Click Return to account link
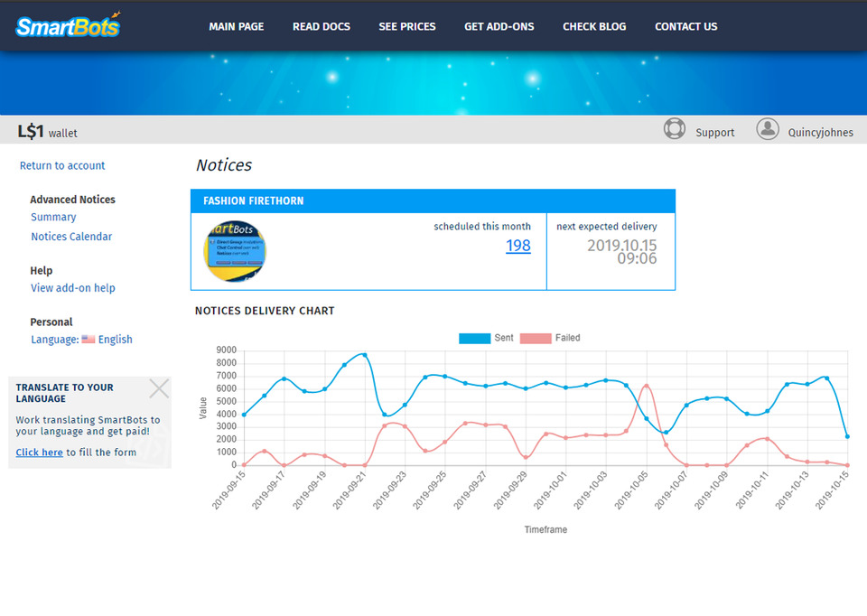This screenshot has height=616, width=867. pyautogui.click(x=62, y=165)
